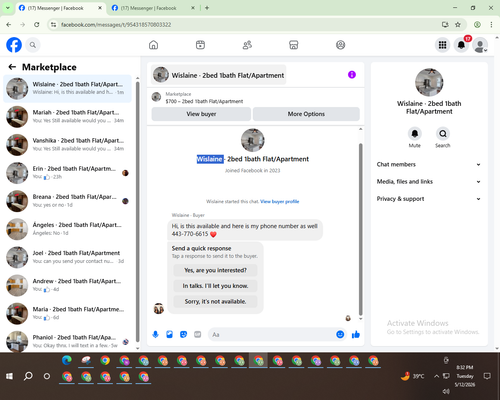Open Maria conversation in chat list
The image size is (500, 400).
tap(67, 313)
